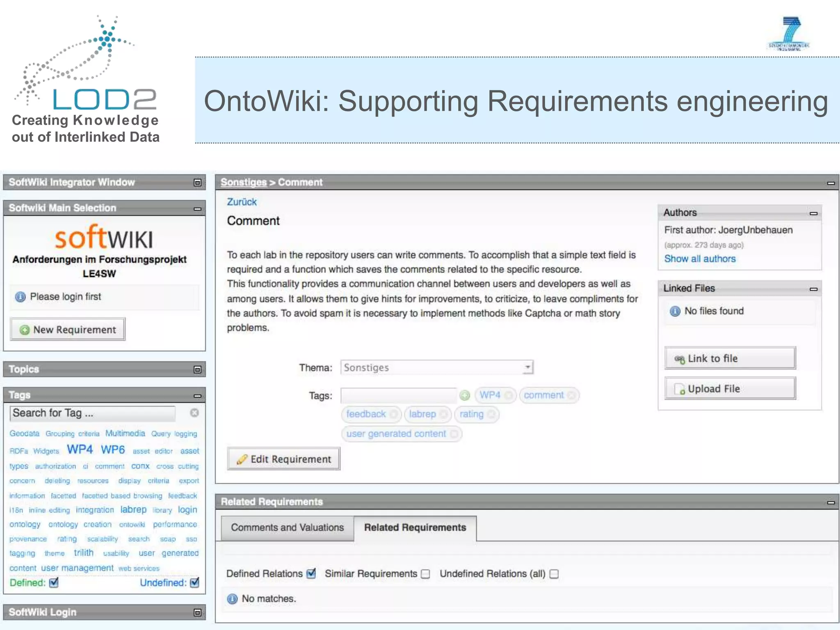Click the Link to file button
The image size is (840, 630).
click(730, 358)
